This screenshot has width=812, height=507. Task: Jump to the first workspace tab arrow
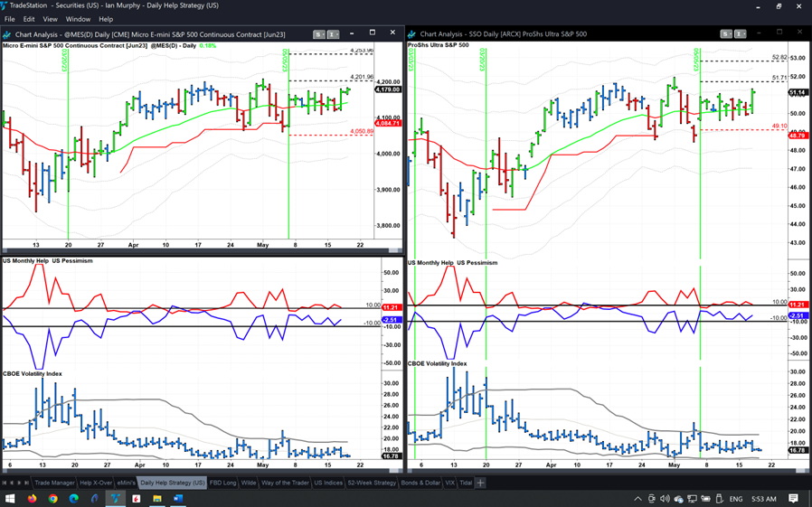click(6, 483)
